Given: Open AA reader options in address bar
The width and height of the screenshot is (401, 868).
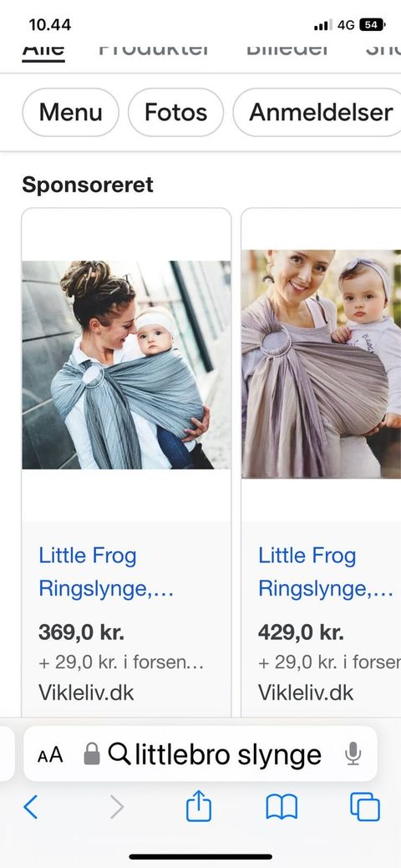Looking at the screenshot, I should 50,755.
